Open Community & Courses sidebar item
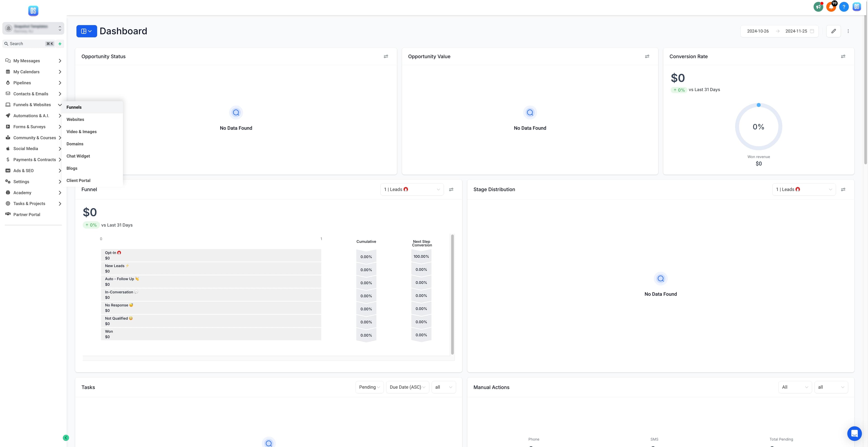The image size is (868, 447). [33, 137]
